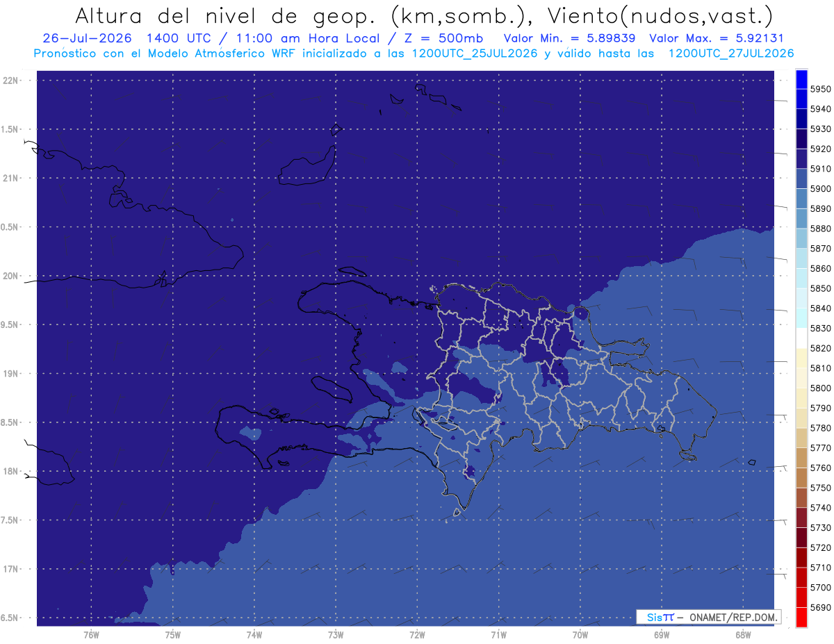Click the map title 'Altura del nivel de geop.'

225,15
